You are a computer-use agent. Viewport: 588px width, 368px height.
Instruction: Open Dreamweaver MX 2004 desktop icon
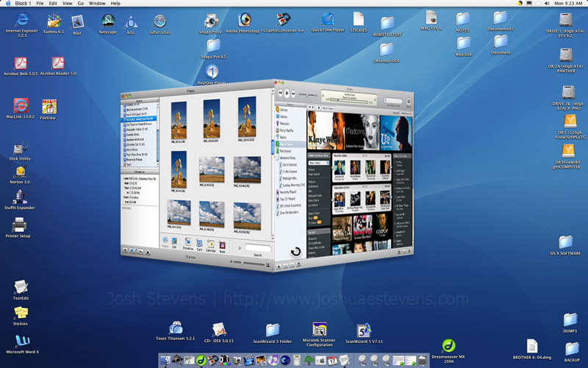(x=448, y=345)
